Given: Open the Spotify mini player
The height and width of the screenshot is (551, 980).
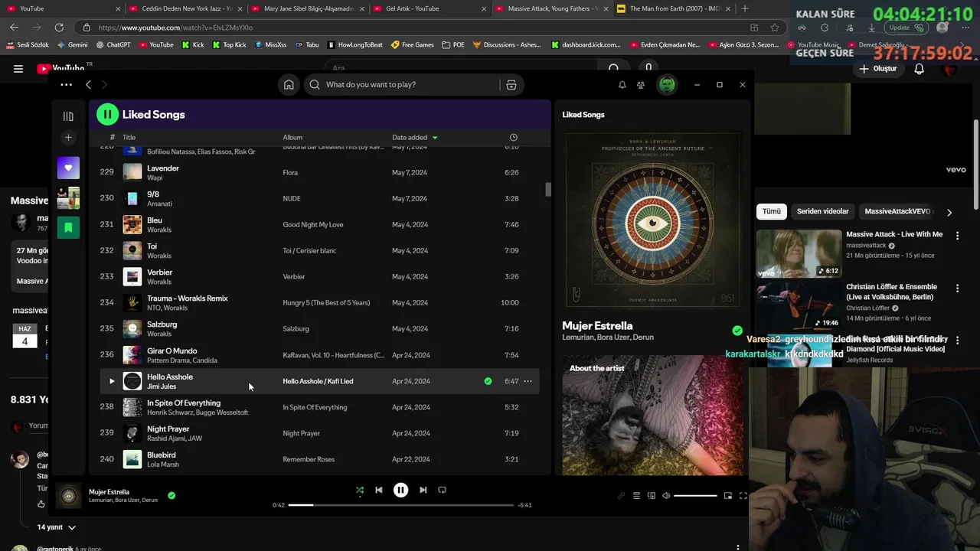Looking at the screenshot, I should point(727,496).
